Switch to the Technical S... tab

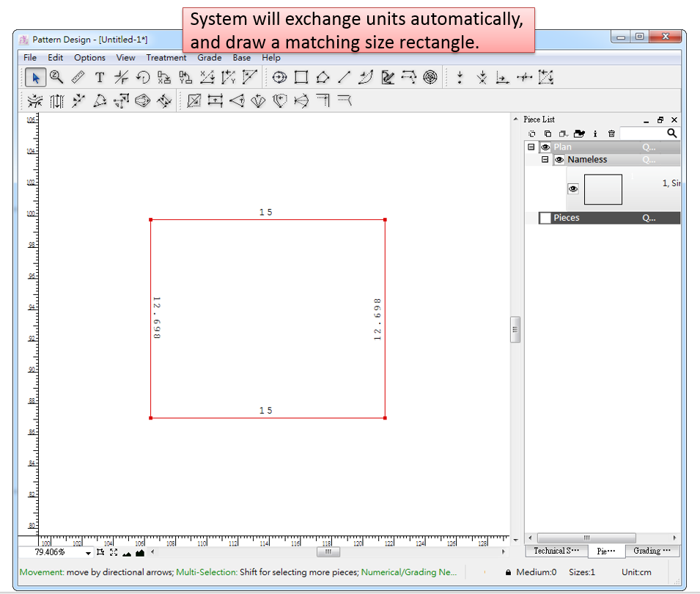[556, 551]
